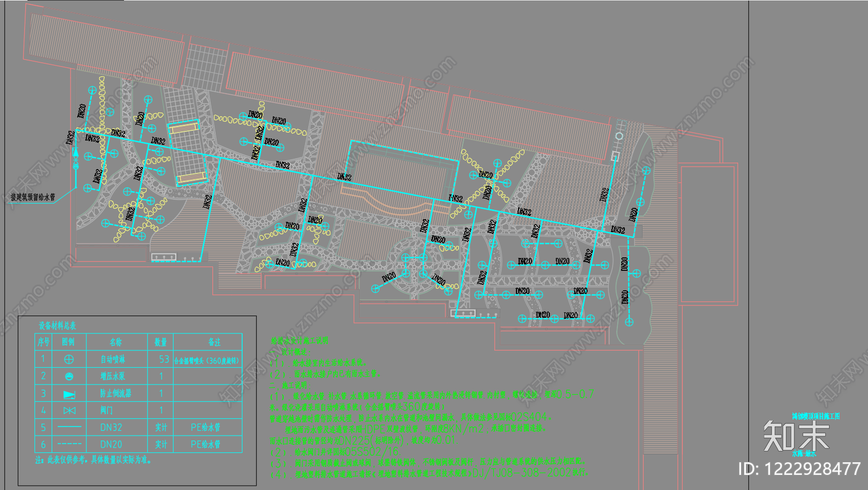Screen dimensions: 868x490
Task: Click the 名称 column header
Action: [x=116, y=342]
